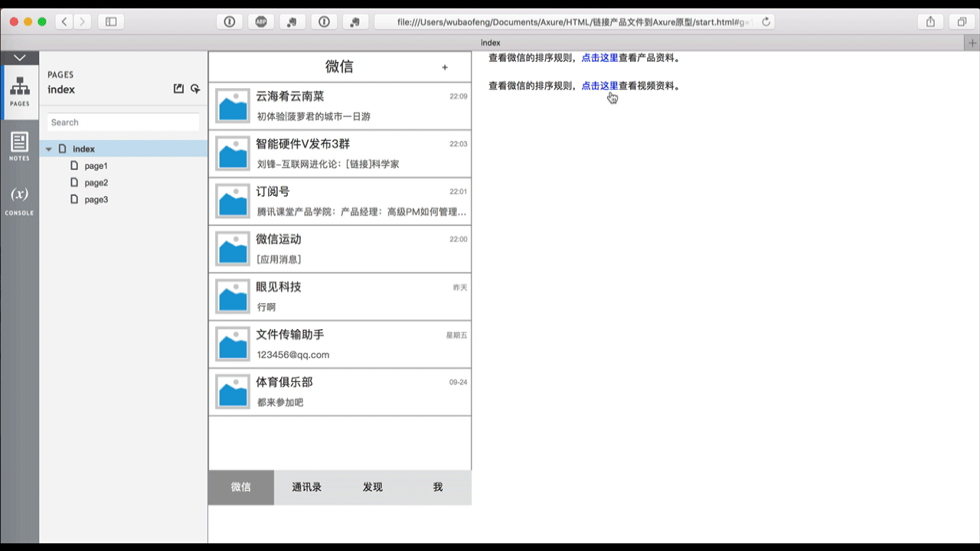Click the 123456@qq.com message preview

293,355
